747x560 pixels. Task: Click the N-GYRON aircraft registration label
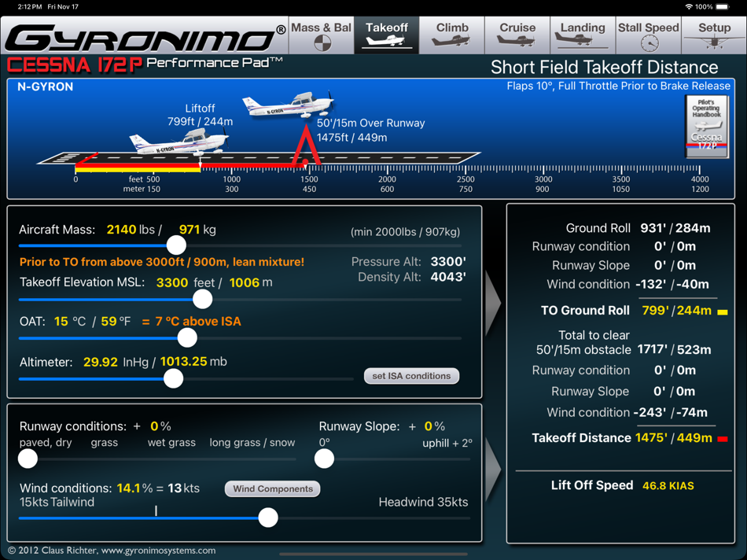coord(46,87)
